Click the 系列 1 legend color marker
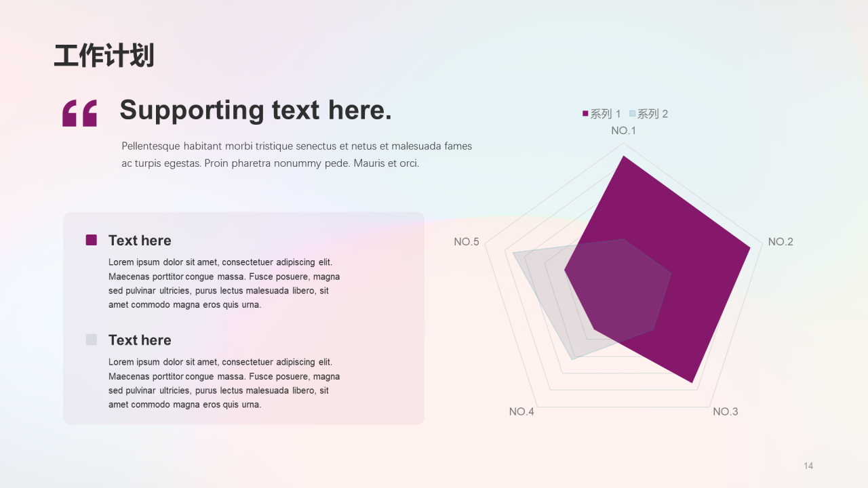Viewport: 868px width, 488px height. tap(585, 114)
